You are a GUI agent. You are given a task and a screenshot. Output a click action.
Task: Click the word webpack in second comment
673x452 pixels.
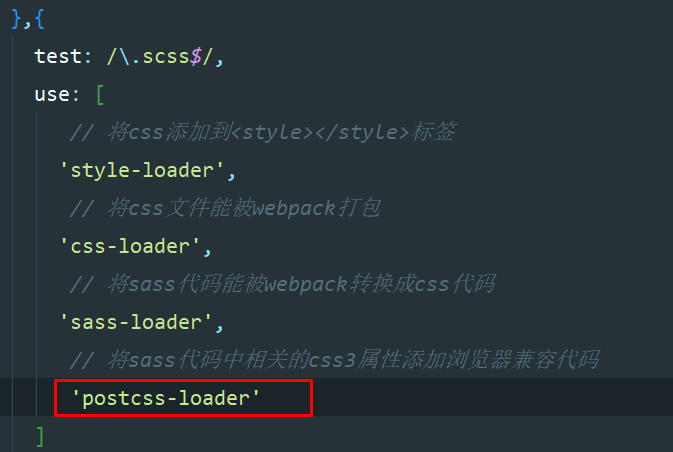click(x=294, y=209)
